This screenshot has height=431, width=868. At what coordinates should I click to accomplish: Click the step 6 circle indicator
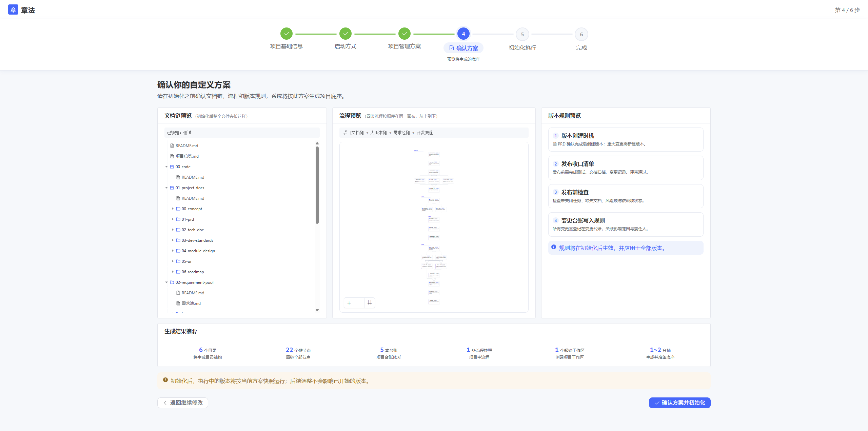[x=581, y=34]
